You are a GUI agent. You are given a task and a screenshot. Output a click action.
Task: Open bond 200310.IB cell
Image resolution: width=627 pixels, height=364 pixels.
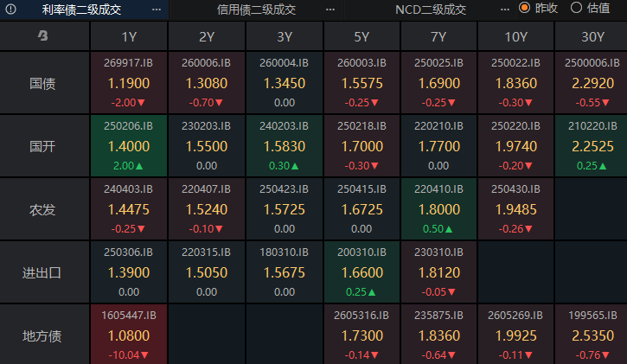click(361, 272)
